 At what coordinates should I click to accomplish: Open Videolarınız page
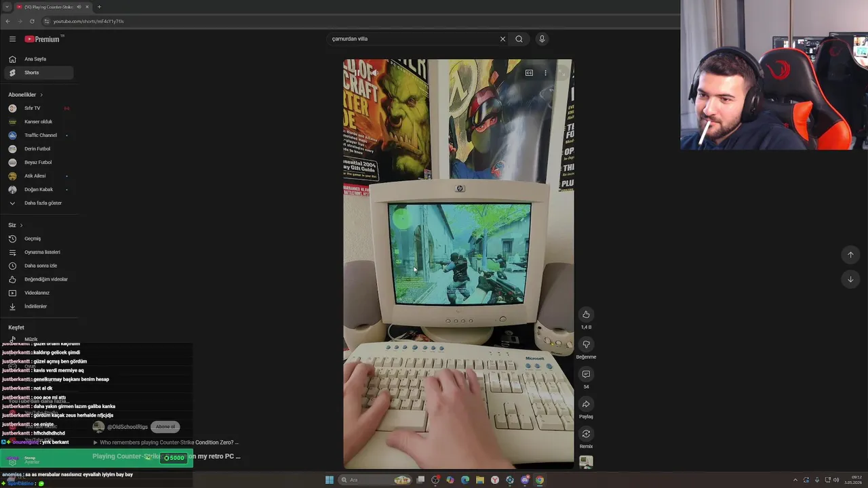pyautogui.click(x=37, y=293)
